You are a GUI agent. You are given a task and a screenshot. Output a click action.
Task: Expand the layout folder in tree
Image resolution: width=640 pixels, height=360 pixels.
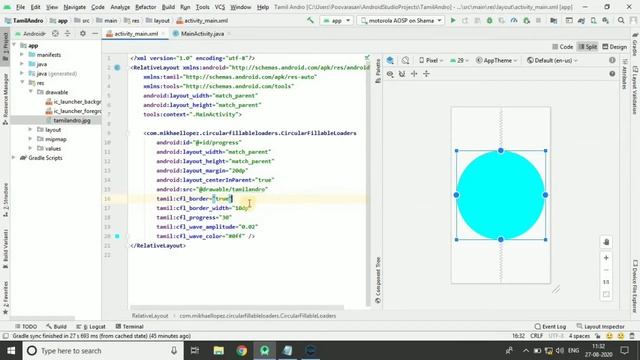(31, 130)
